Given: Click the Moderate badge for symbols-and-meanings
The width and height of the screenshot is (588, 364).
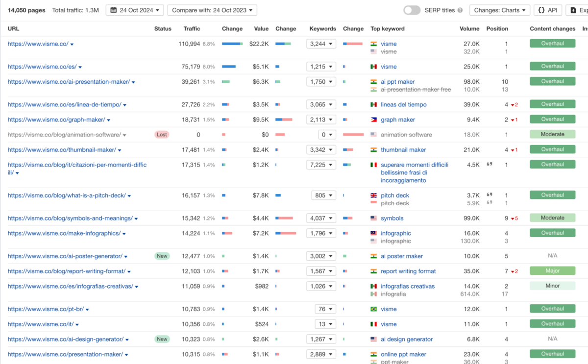Looking at the screenshot, I should point(552,218).
